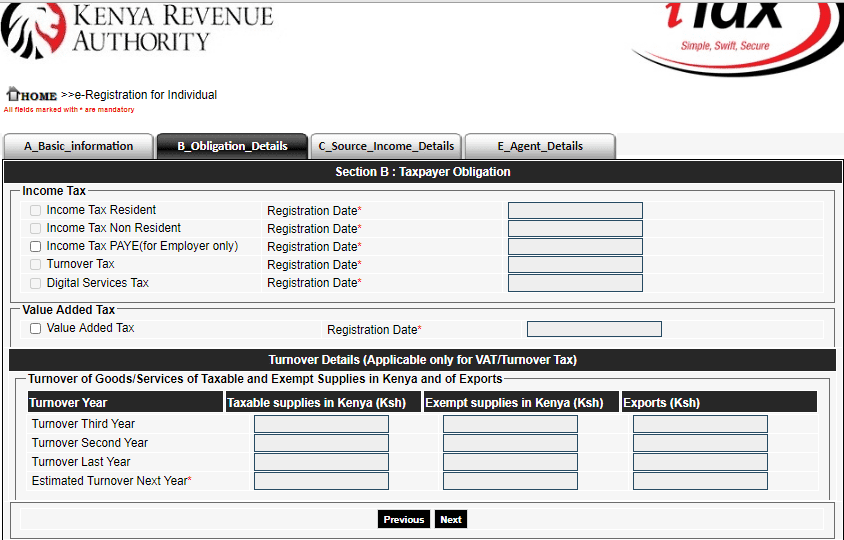Click the Turnover Last Year row label

(x=81, y=461)
